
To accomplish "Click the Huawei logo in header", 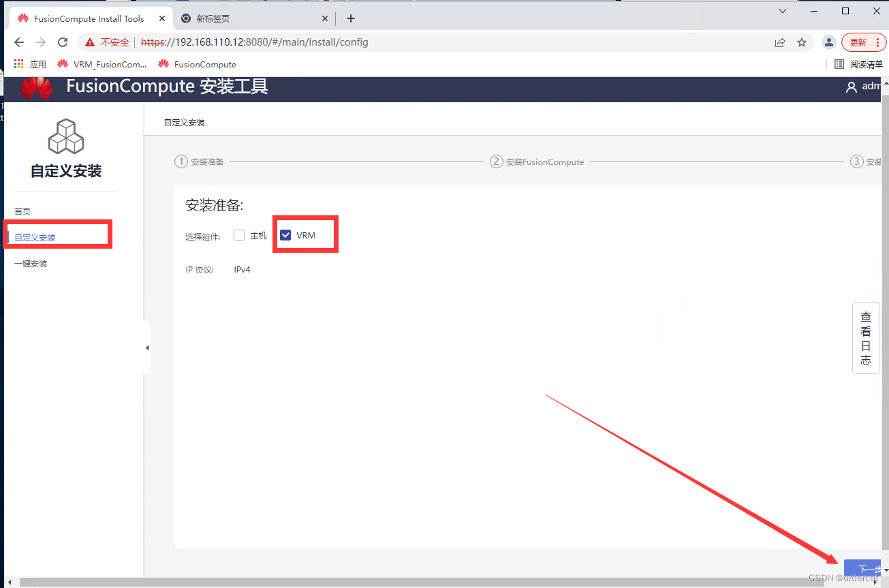I will pyautogui.click(x=36, y=89).
